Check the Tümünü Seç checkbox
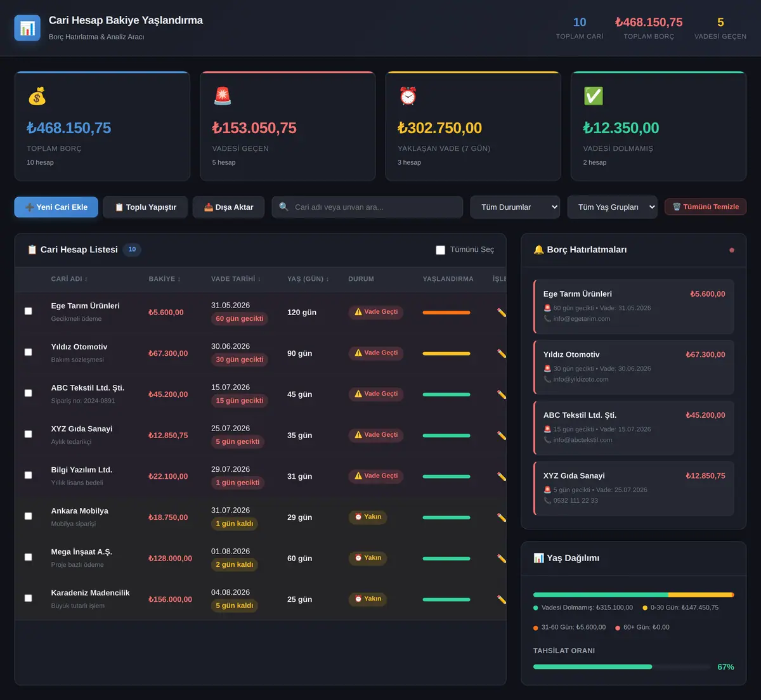The width and height of the screenshot is (761, 700). [441, 250]
